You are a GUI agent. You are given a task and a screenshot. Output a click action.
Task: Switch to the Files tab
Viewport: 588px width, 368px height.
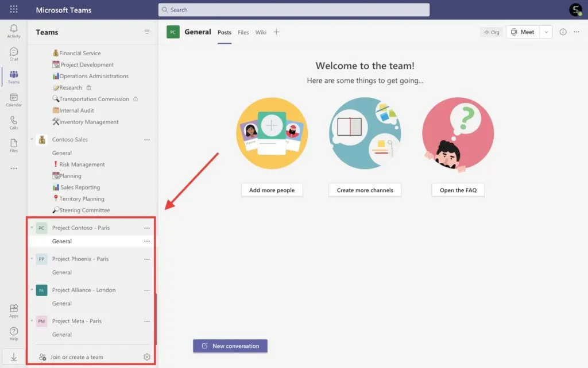[x=243, y=32]
